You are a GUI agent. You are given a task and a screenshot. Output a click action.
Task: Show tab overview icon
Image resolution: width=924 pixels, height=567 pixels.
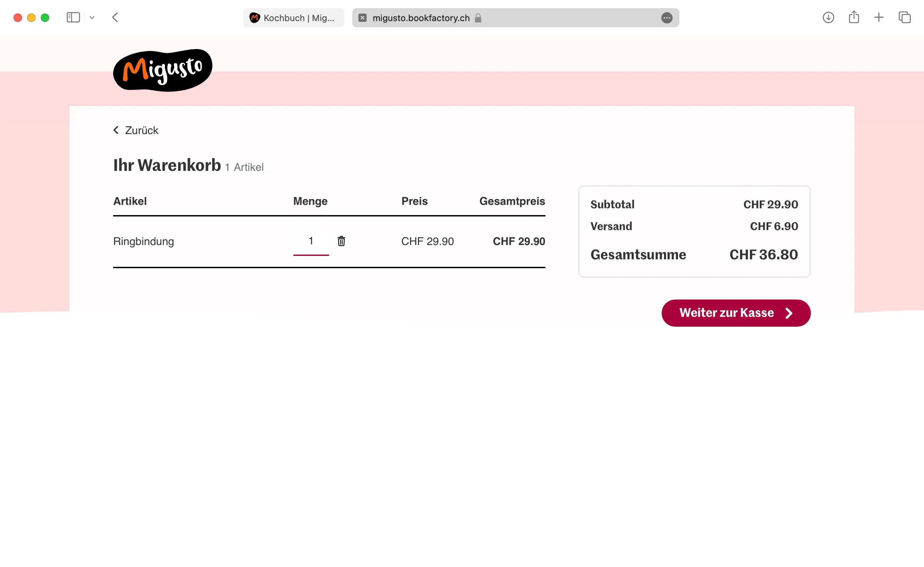(905, 17)
